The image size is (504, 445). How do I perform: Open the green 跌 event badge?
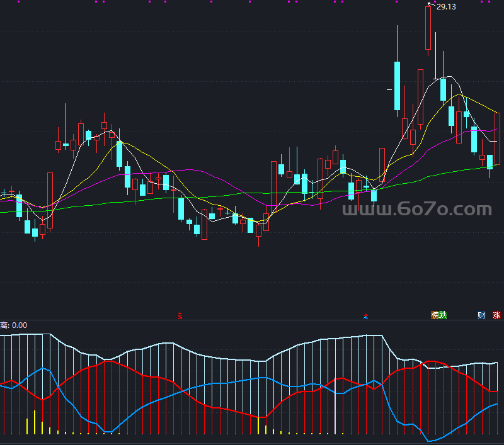(x=443, y=315)
